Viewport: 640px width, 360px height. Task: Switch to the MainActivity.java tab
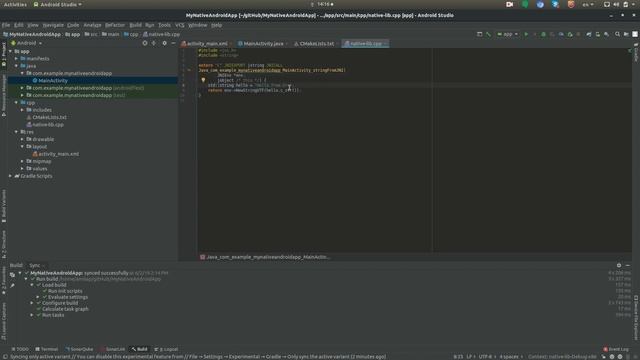coord(263,44)
